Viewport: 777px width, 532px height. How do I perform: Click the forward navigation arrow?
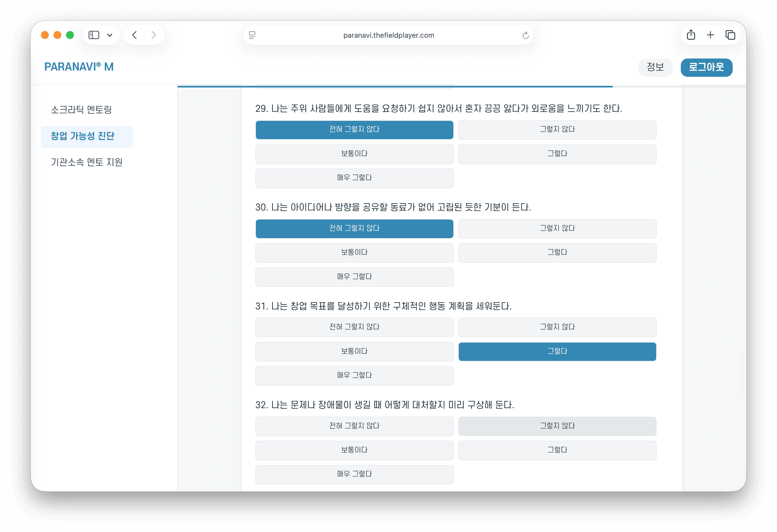pos(153,35)
